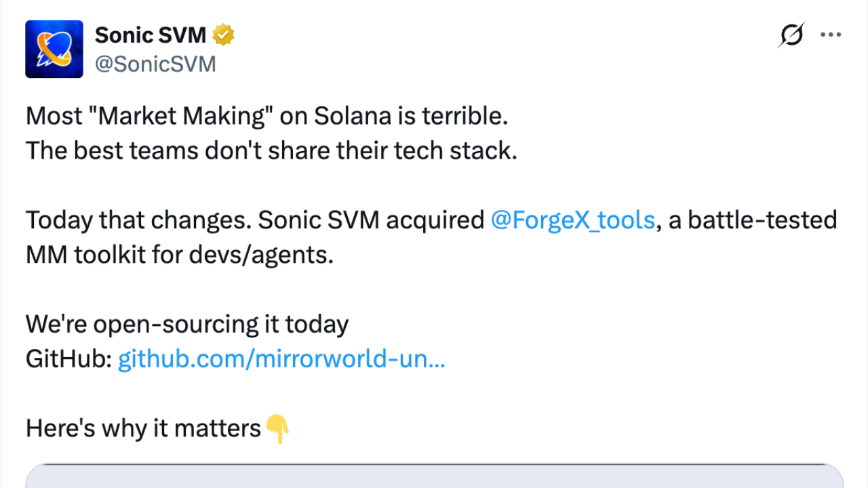Viewport: 868px width, 488px height.
Task: Click the "Here's why it matters" text
Action: tap(143, 428)
